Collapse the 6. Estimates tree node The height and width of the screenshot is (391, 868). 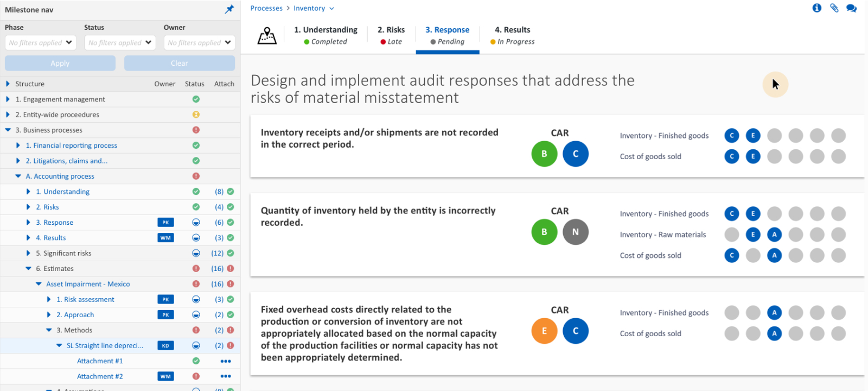tap(29, 269)
